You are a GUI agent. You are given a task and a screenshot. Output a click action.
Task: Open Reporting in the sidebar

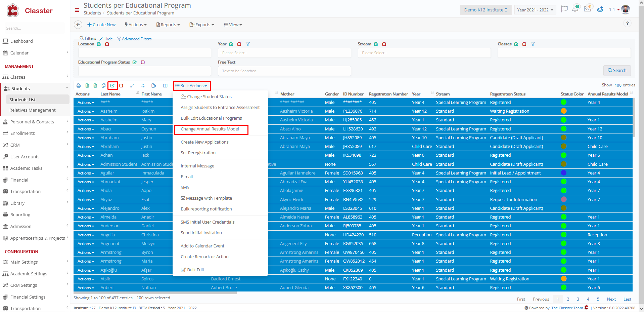point(20,214)
